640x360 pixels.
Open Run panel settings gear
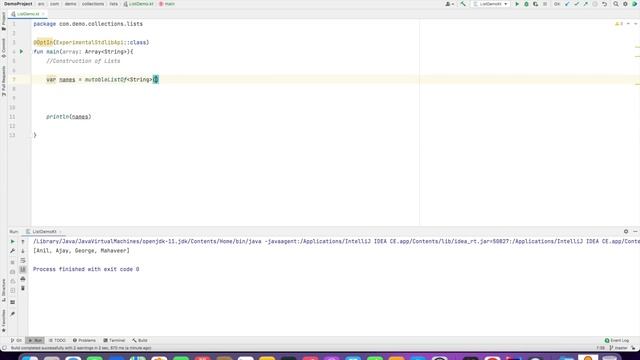point(626,231)
